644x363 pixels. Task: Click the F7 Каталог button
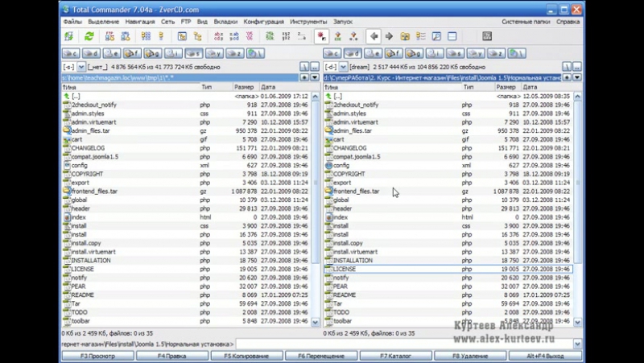tap(395, 356)
